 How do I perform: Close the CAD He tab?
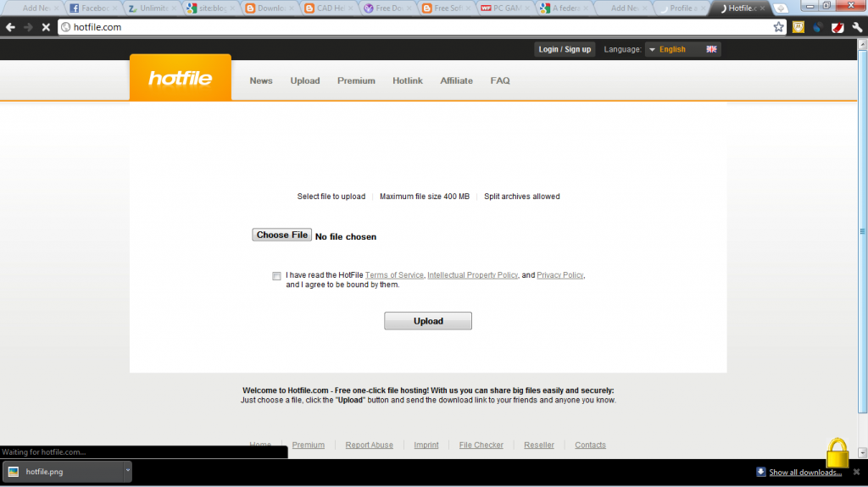(350, 8)
